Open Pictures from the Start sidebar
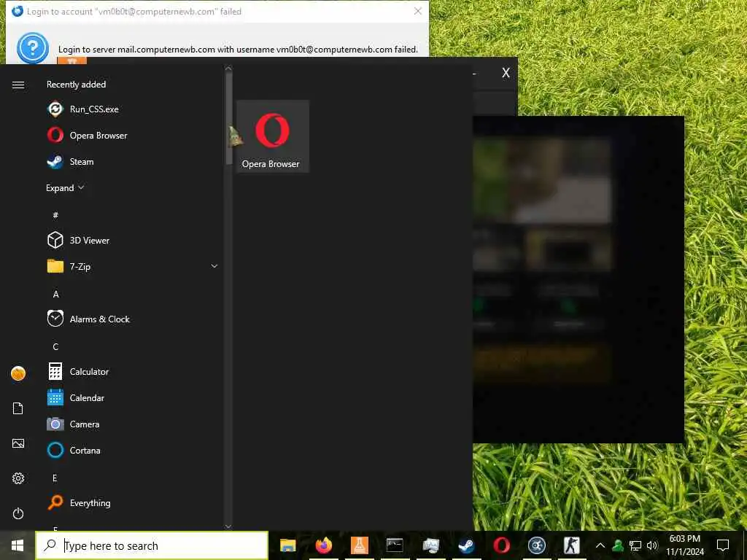747x560 pixels. pyautogui.click(x=18, y=443)
